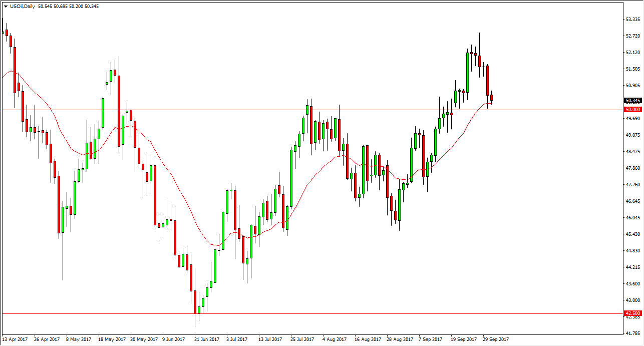Click the USOil,Daily chart title
This screenshot has width=644, height=346.
coord(22,7)
